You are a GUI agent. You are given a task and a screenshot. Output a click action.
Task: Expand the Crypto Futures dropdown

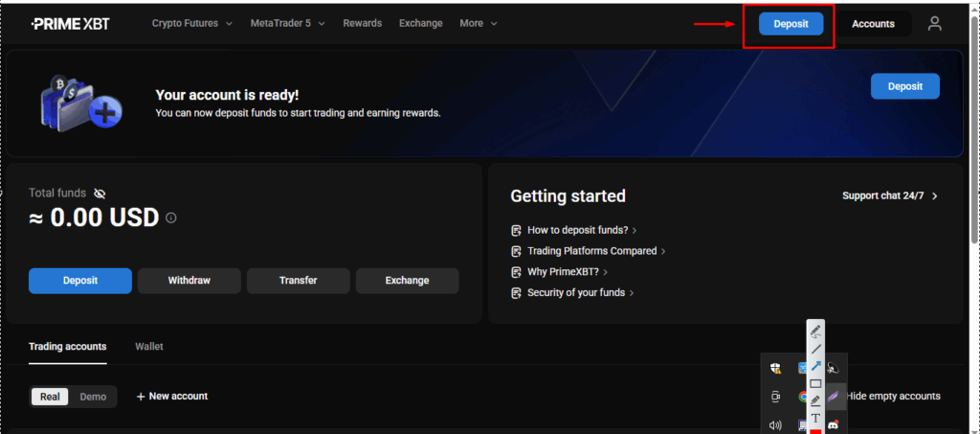[191, 23]
